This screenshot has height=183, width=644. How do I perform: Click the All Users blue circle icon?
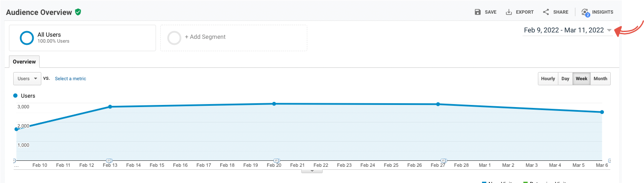[27, 38]
